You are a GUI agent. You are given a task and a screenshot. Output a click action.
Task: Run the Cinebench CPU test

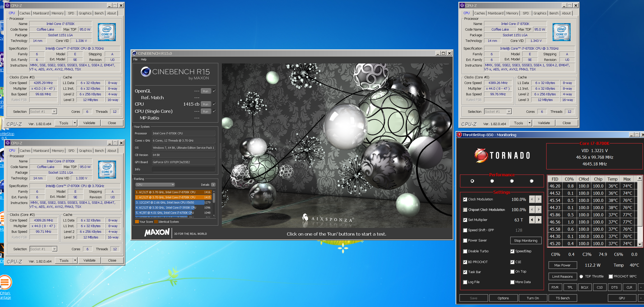pos(205,104)
